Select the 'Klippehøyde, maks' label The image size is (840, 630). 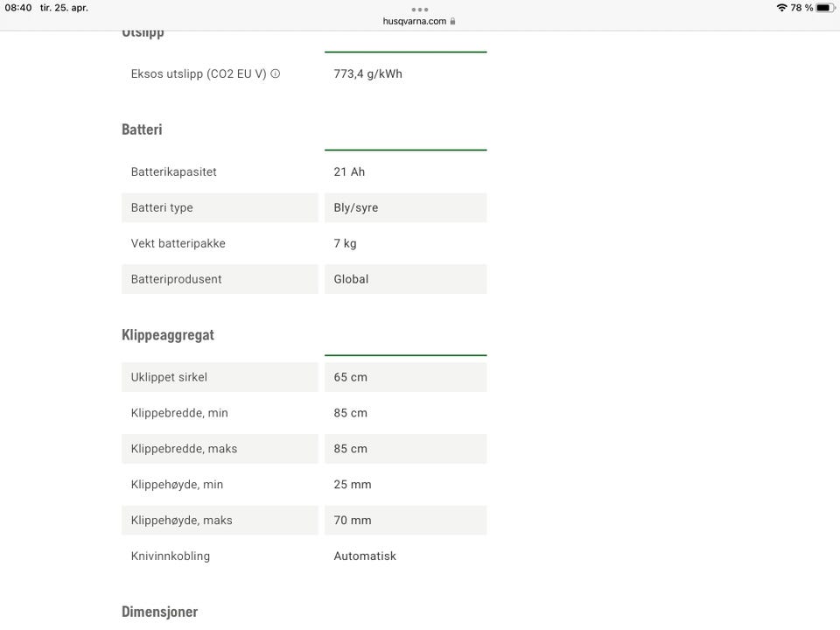[x=182, y=520]
